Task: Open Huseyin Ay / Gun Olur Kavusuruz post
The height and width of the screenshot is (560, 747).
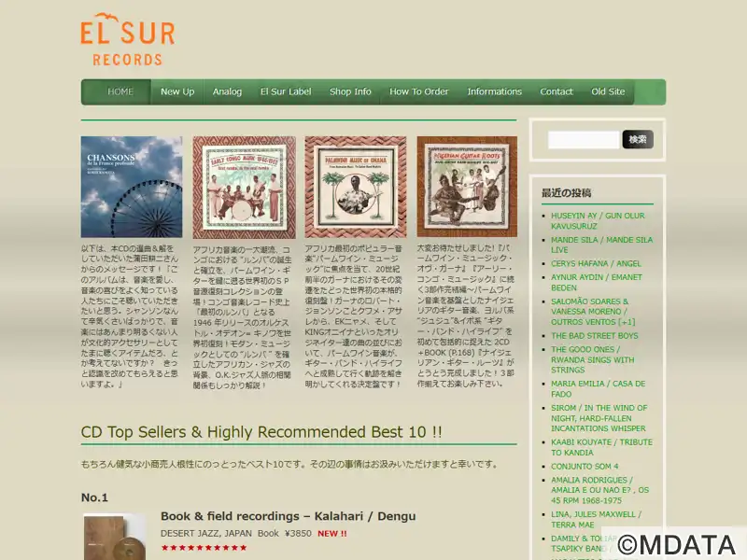Action: (x=598, y=221)
